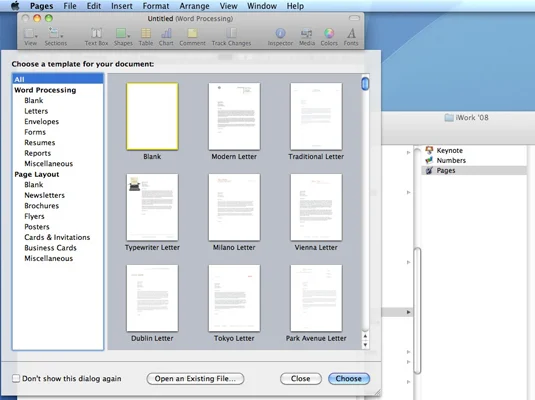Click the Choose button

pos(349,378)
